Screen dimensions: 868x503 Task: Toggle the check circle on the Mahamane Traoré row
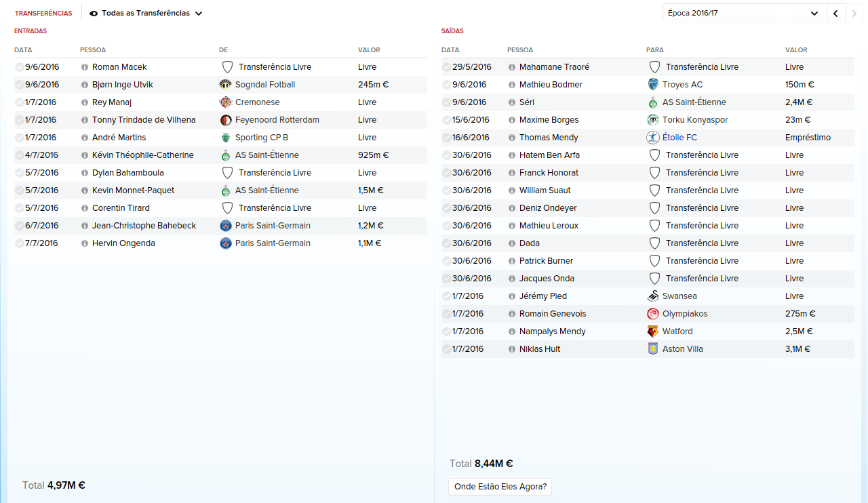[x=446, y=67]
